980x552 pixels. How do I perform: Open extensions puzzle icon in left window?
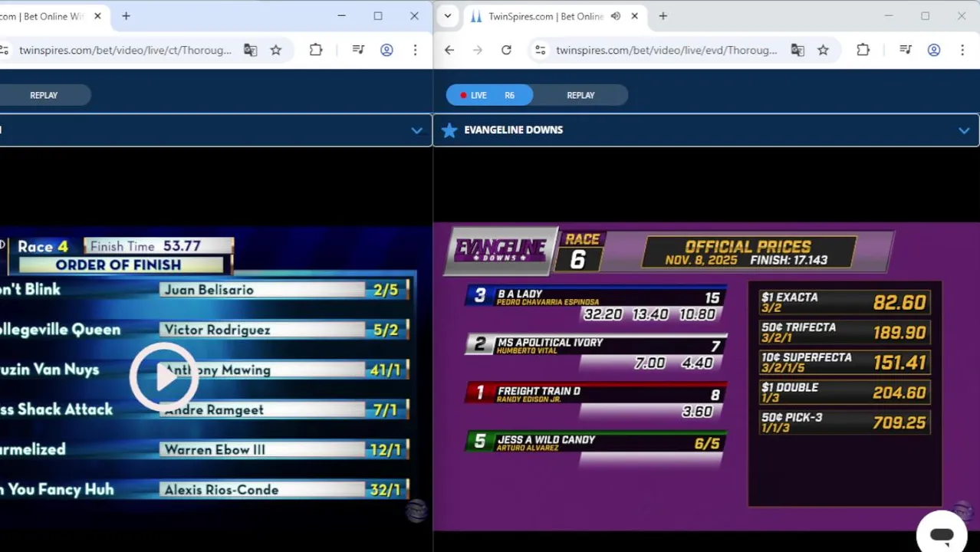[x=316, y=50]
